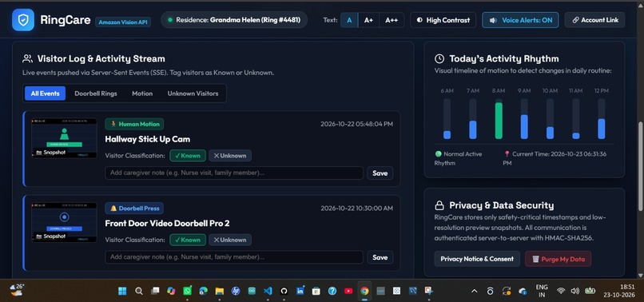644x302 pixels.
Task: Open WhatsApp from the taskbar
Action: coord(187,291)
